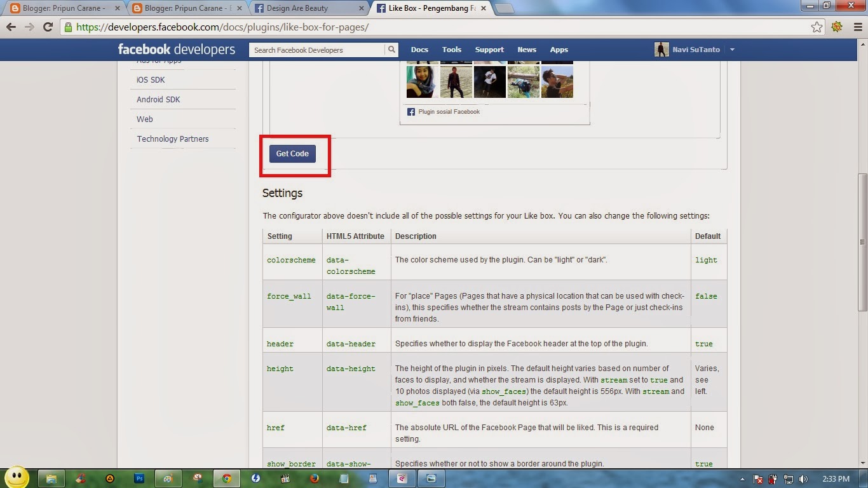Launch Photoshop from the taskbar

click(140, 478)
